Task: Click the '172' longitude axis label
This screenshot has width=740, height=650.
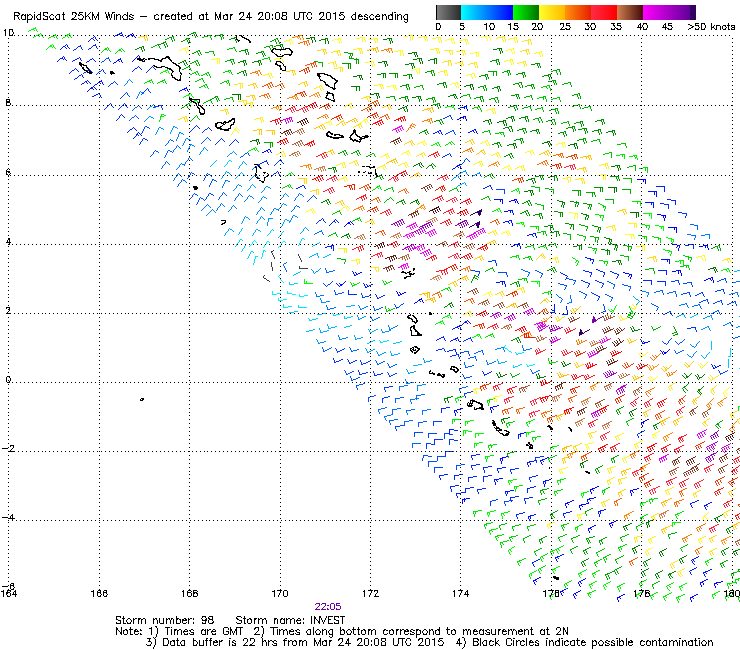Action: (x=370, y=593)
